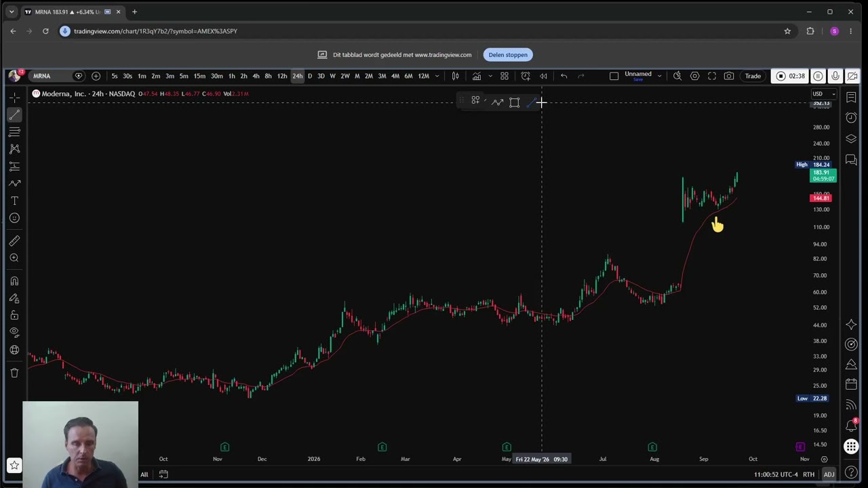Choose the 12M timeframe
868x488 pixels.
click(423, 76)
